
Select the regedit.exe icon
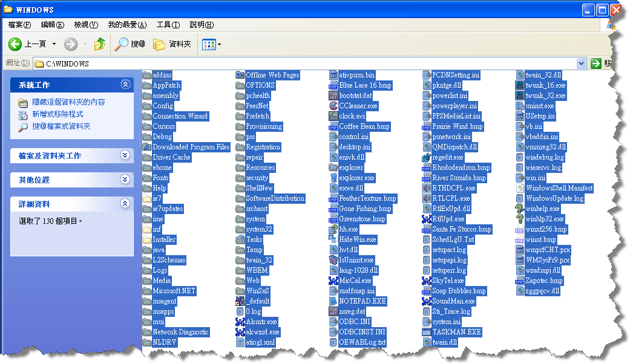point(427,157)
